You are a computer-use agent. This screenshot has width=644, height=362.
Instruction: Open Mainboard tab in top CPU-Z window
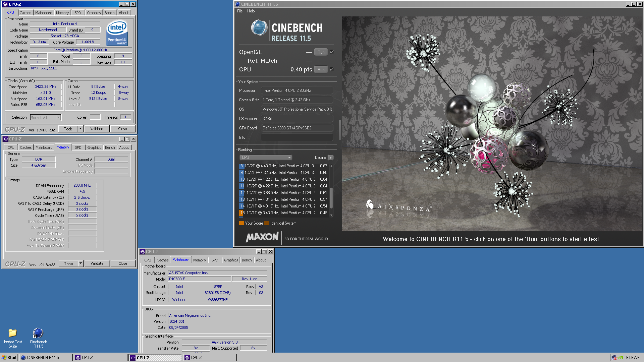tap(44, 13)
